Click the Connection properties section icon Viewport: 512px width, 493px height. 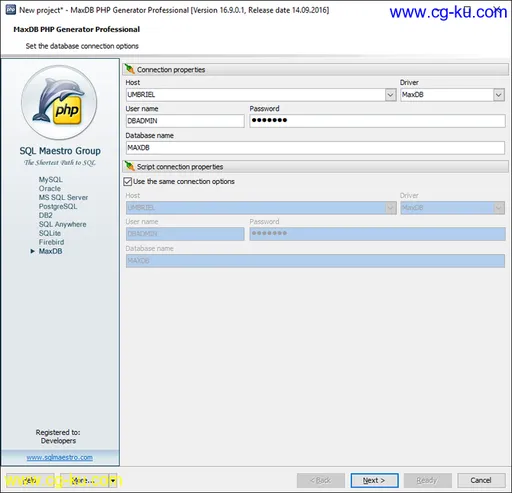point(129,69)
